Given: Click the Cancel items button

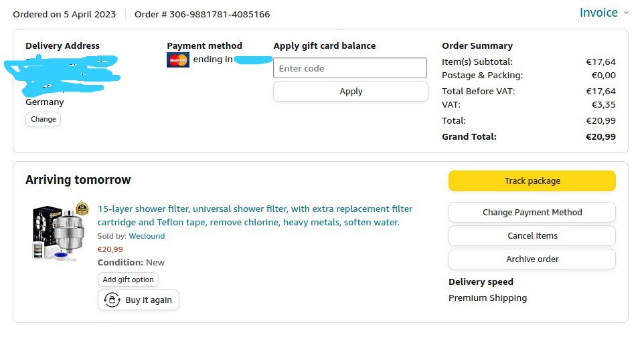Looking at the screenshot, I should point(532,236).
